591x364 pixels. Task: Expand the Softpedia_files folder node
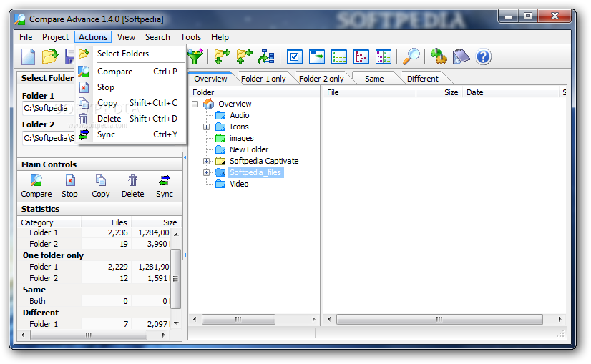tap(206, 172)
